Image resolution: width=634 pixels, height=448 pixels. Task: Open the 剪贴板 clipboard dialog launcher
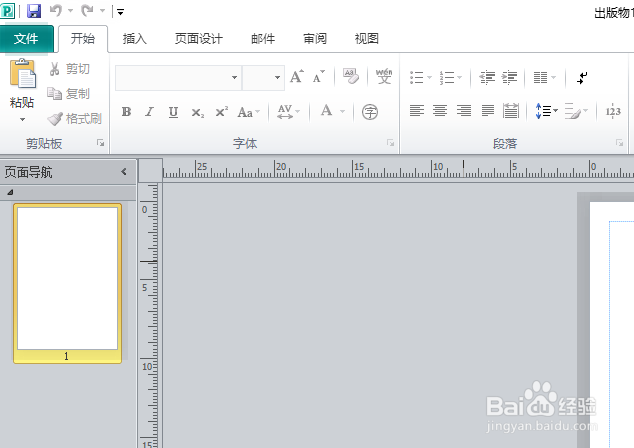coord(100,143)
